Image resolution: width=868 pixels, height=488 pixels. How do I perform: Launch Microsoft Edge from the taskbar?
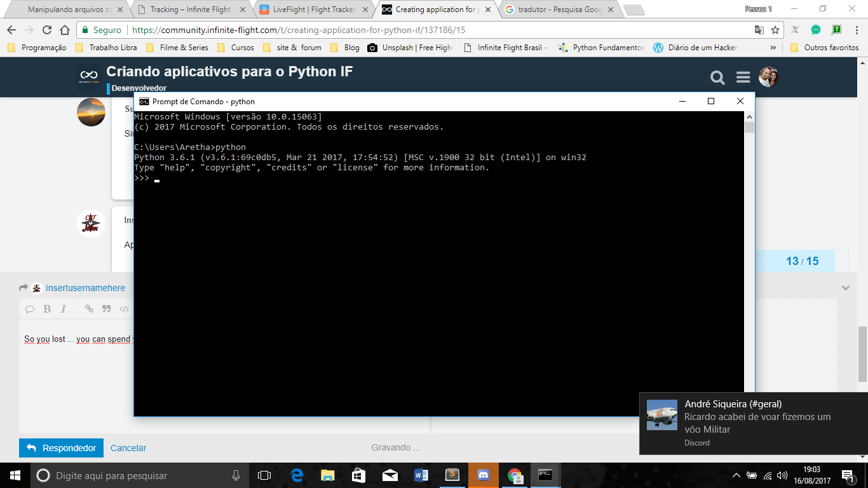tap(297, 475)
